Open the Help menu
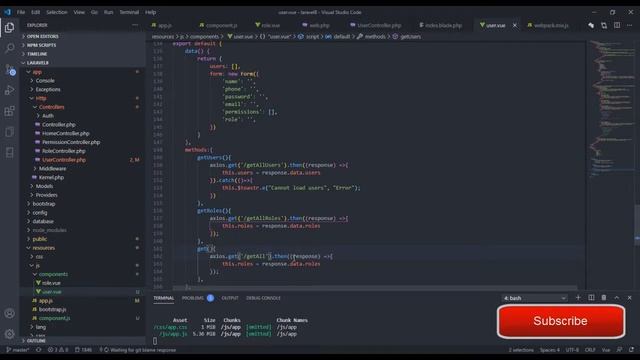 tap(151, 12)
